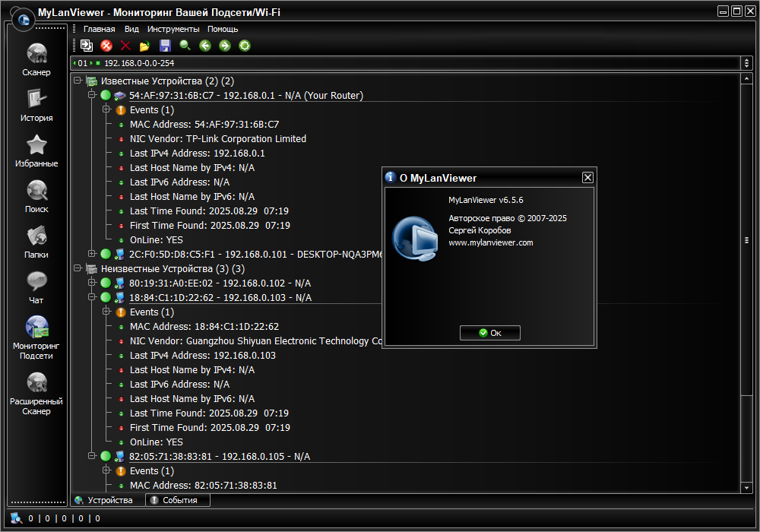Open the Главная menu
This screenshot has width=760, height=532.
point(100,29)
